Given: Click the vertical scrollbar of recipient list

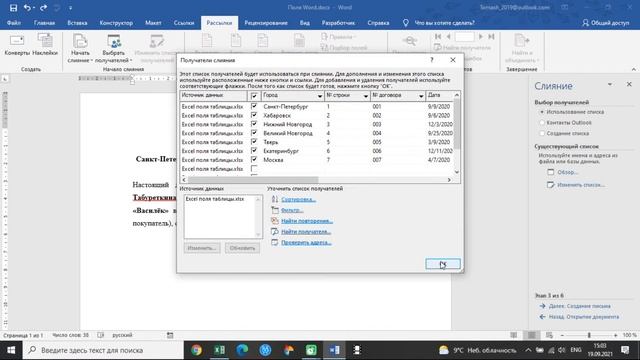Looking at the screenshot, I should tap(457, 124).
